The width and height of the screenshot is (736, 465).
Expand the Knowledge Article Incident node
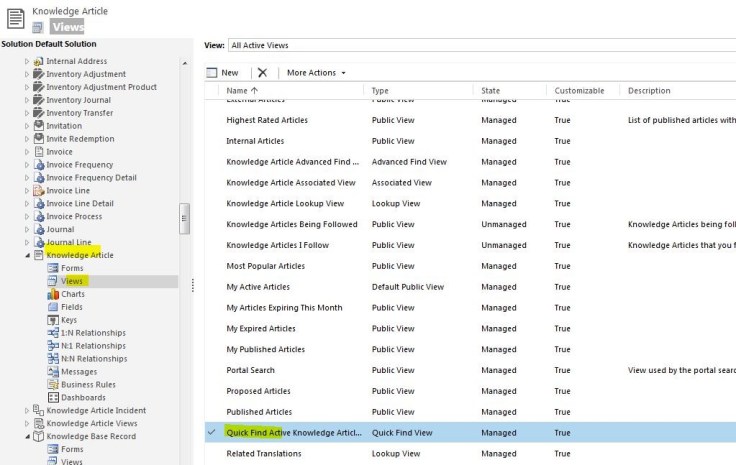[x=27, y=411]
